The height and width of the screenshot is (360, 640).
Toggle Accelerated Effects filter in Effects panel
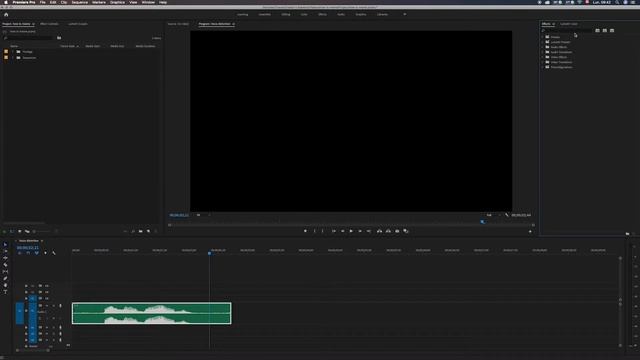coord(597,30)
